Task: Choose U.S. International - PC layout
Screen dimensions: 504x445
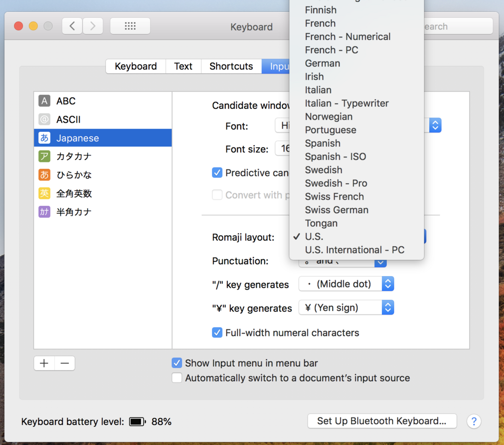Action: pos(356,250)
